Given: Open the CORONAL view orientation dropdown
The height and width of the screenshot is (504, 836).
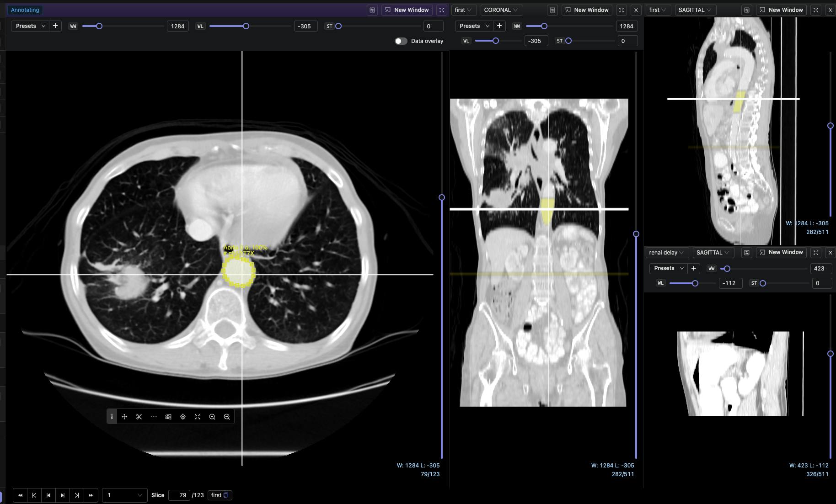Looking at the screenshot, I should [x=501, y=10].
